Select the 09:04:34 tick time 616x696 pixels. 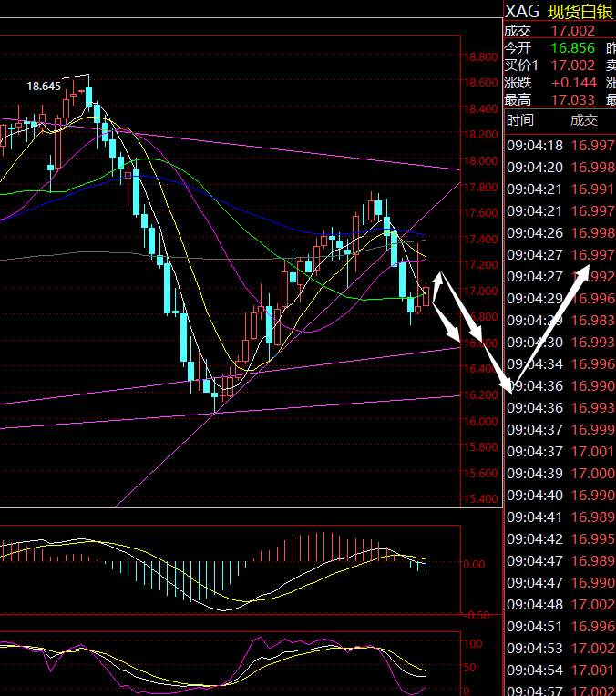point(535,363)
